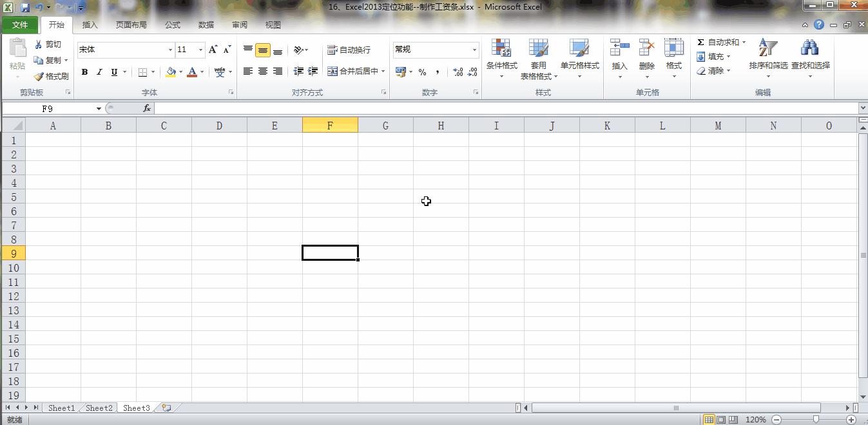This screenshot has width=868, height=425.
Task: Apply percent style format
Action: [x=423, y=72]
